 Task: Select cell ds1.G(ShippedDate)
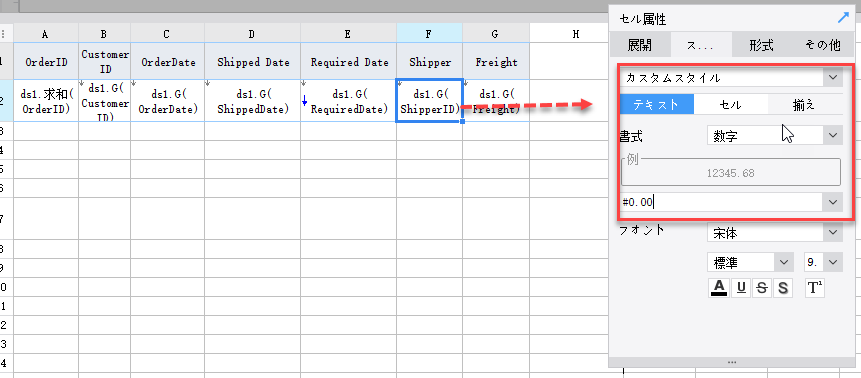(x=252, y=101)
